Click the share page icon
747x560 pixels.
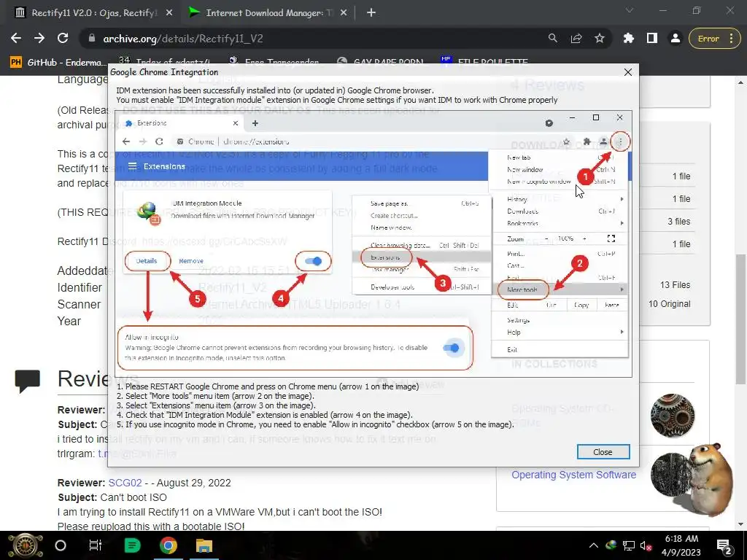tap(576, 39)
